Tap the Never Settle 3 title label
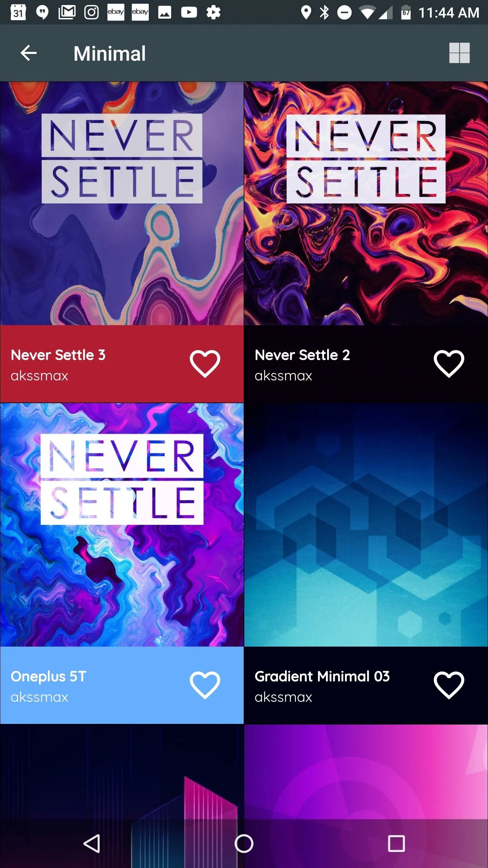The width and height of the screenshot is (488, 868). tap(58, 355)
